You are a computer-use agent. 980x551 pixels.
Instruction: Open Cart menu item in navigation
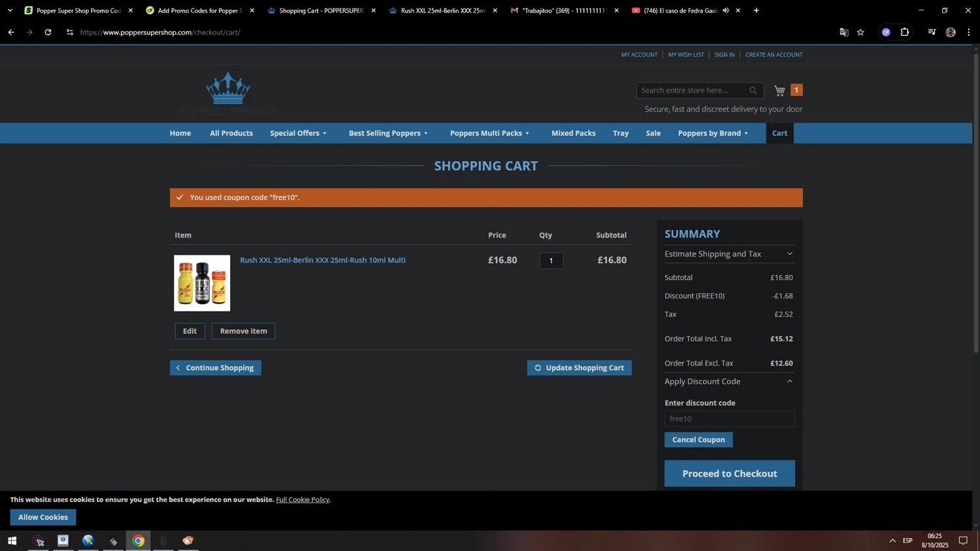(780, 133)
